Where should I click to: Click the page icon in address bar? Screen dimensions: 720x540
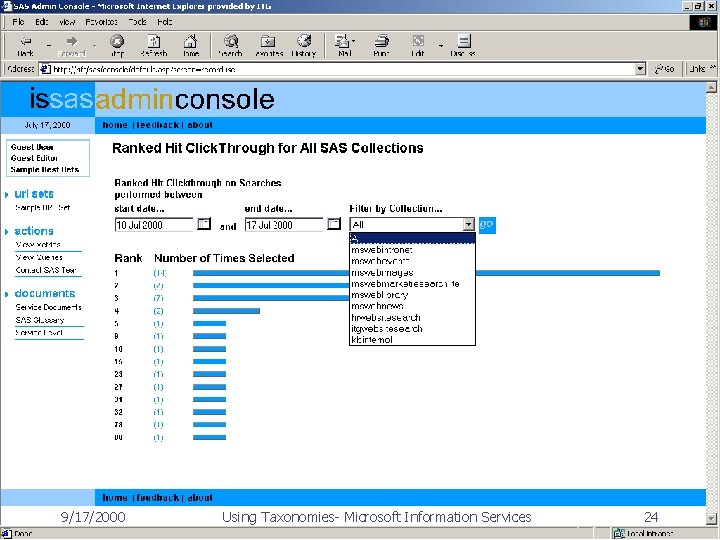click(45, 69)
